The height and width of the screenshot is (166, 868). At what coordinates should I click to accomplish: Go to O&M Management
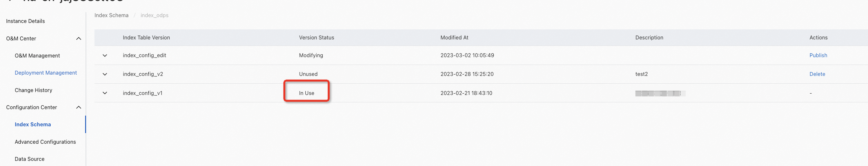click(x=37, y=56)
